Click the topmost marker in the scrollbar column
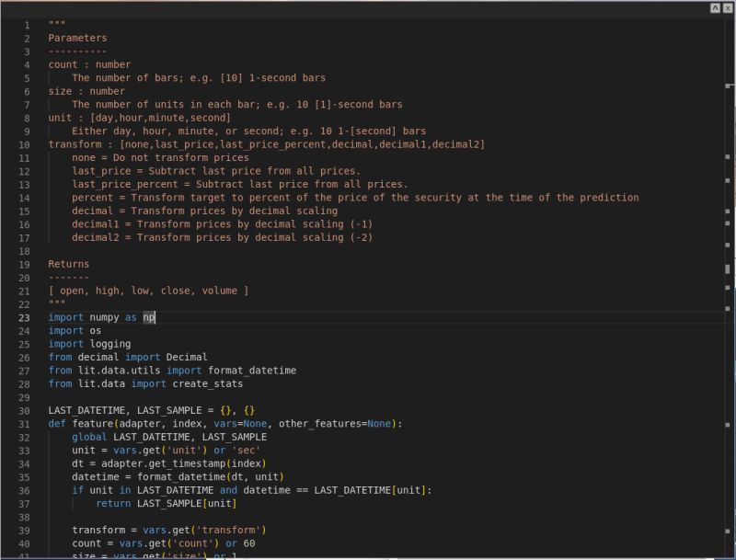The height and width of the screenshot is (560, 736). click(x=727, y=87)
